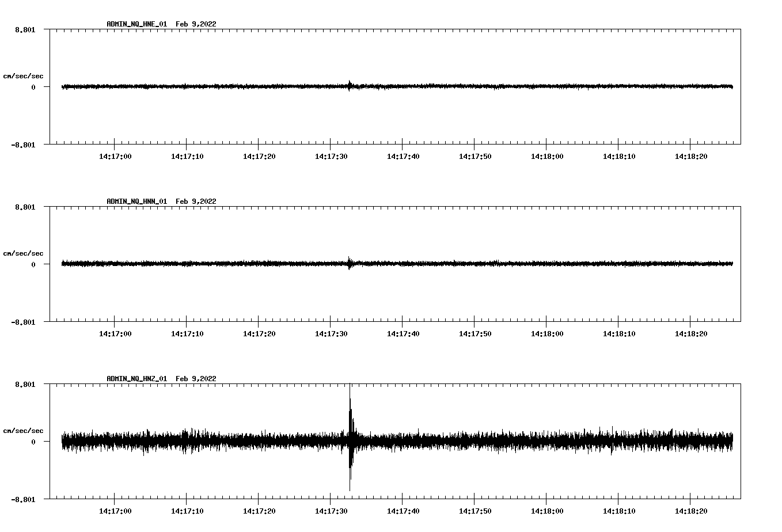The height and width of the screenshot is (532, 782).
Task: Click the 14:18:20 time label under HNZ plot
Action: [x=691, y=511]
